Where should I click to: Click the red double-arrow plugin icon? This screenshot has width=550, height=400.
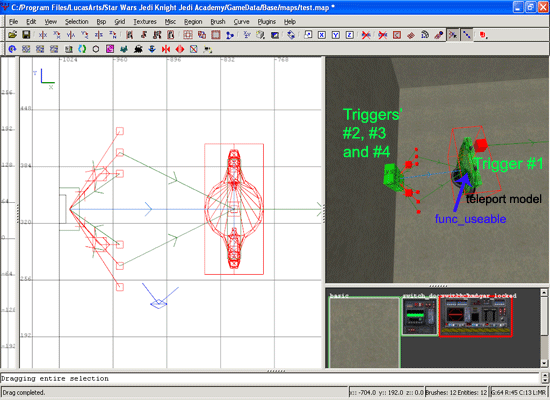coord(166,49)
